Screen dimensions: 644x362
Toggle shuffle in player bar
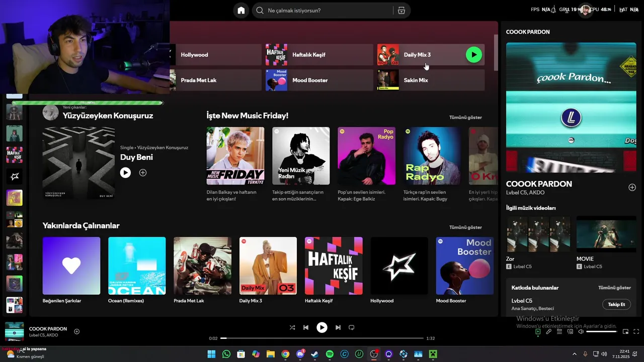(292, 327)
